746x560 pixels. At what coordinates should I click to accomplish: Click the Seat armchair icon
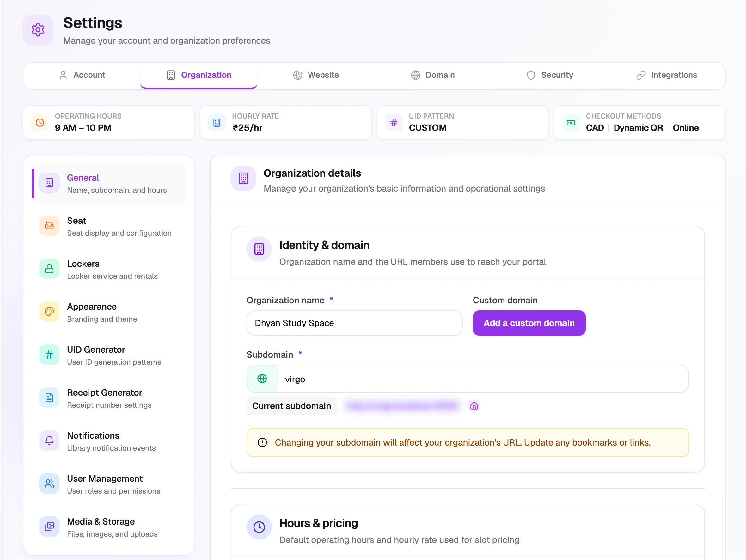49,226
